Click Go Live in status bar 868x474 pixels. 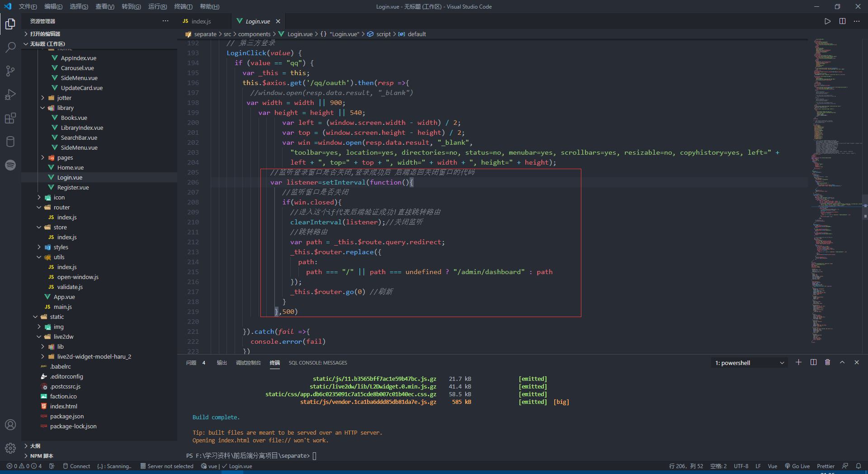[x=797, y=466]
